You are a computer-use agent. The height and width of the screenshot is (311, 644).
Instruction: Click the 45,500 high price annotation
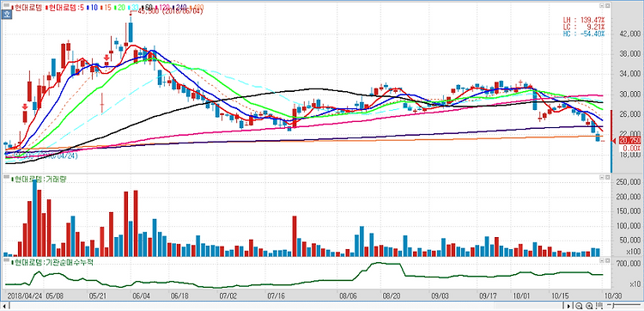click(x=170, y=11)
